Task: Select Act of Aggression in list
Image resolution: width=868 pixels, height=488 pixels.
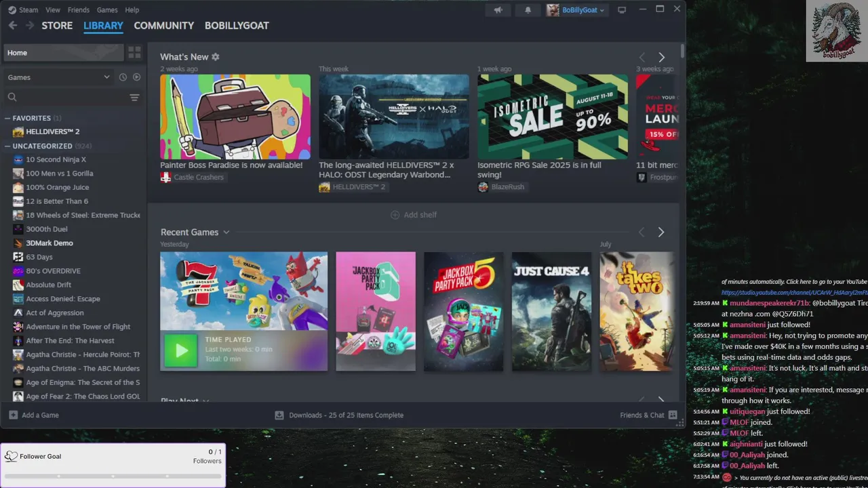Action: pyautogui.click(x=55, y=312)
